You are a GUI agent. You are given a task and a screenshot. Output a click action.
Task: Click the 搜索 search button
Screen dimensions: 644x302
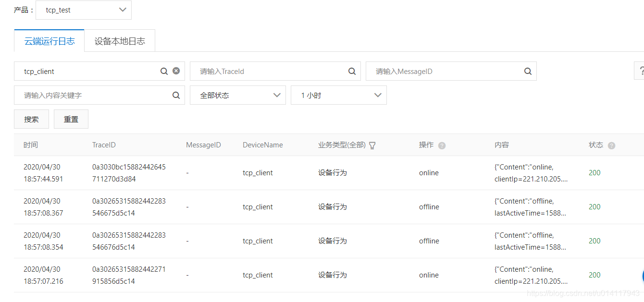coord(32,119)
